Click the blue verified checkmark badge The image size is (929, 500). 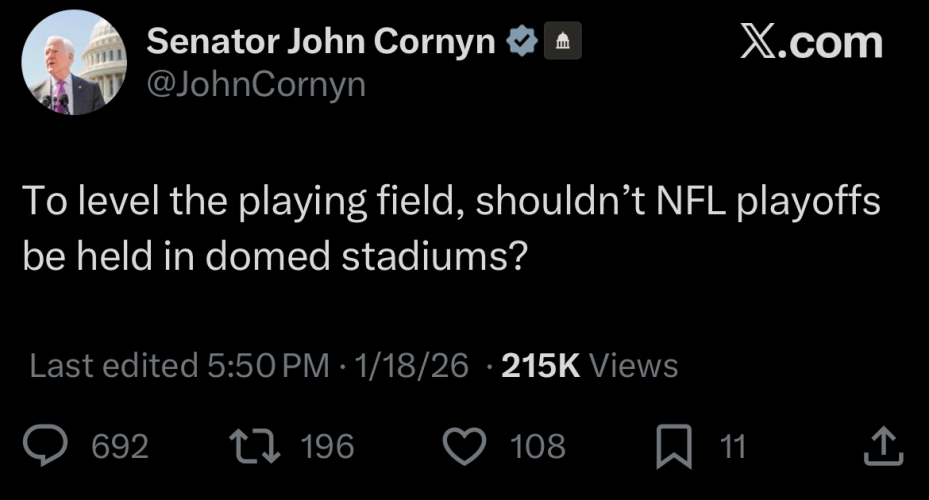(x=523, y=43)
